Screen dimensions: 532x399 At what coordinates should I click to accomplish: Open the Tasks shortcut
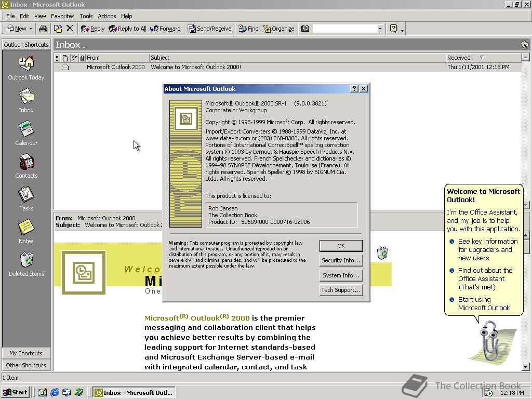(x=26, y=199)
